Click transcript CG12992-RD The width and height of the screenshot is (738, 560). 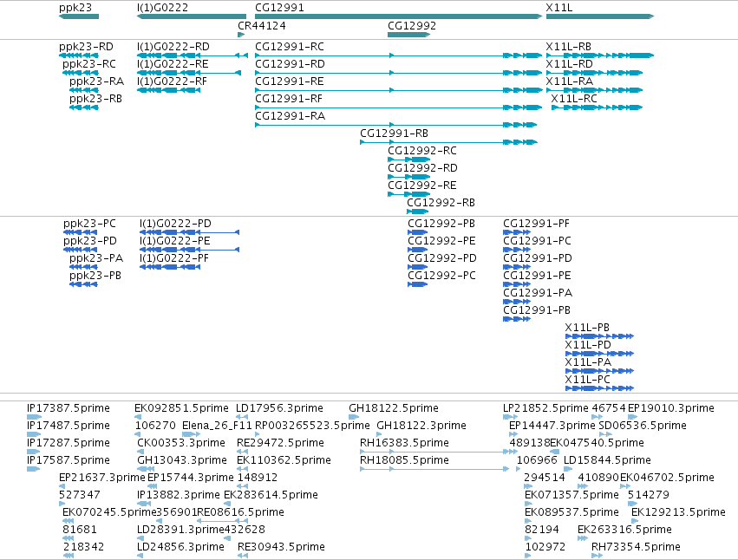tap(422, 168)
